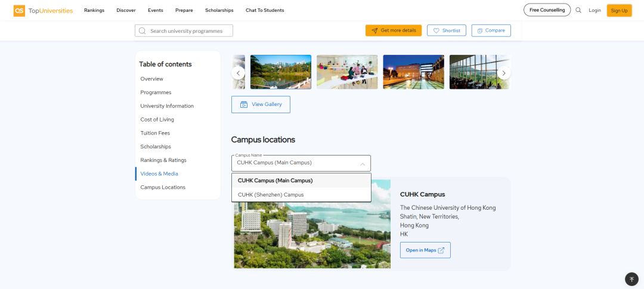Screen dimensions: 644x289
Task: Open Rankings menu
Action: 94,10
